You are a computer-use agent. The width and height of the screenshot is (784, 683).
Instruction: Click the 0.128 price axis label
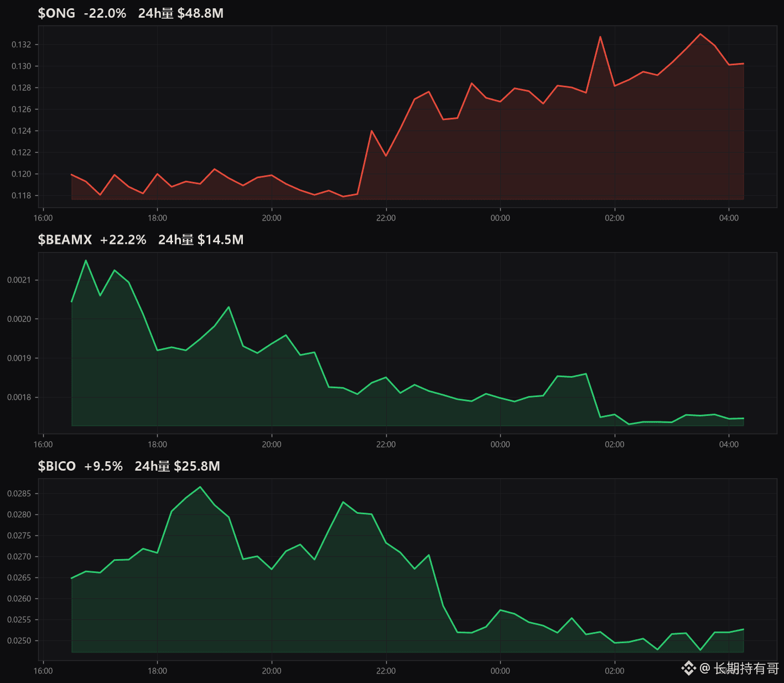pos(22,87)
